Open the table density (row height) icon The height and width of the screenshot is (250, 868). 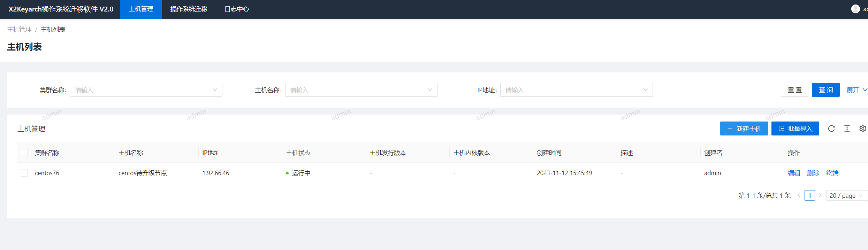pyautogui.click(x=847, y=129)
